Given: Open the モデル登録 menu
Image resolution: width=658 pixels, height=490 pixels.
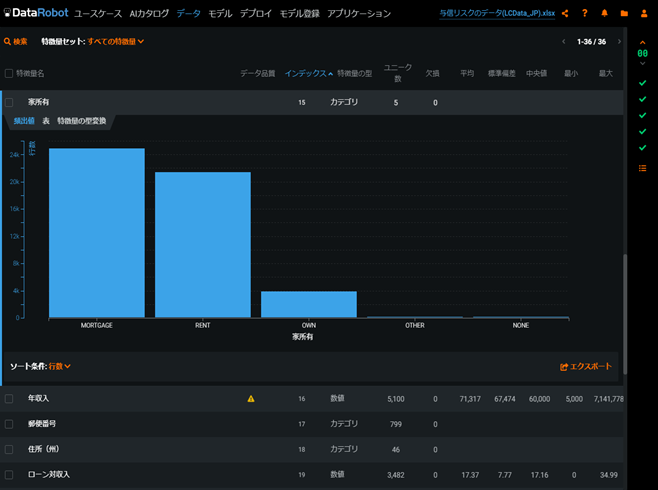Looking at the screenshot, I should pyautogui.click(x=300, y=13).
